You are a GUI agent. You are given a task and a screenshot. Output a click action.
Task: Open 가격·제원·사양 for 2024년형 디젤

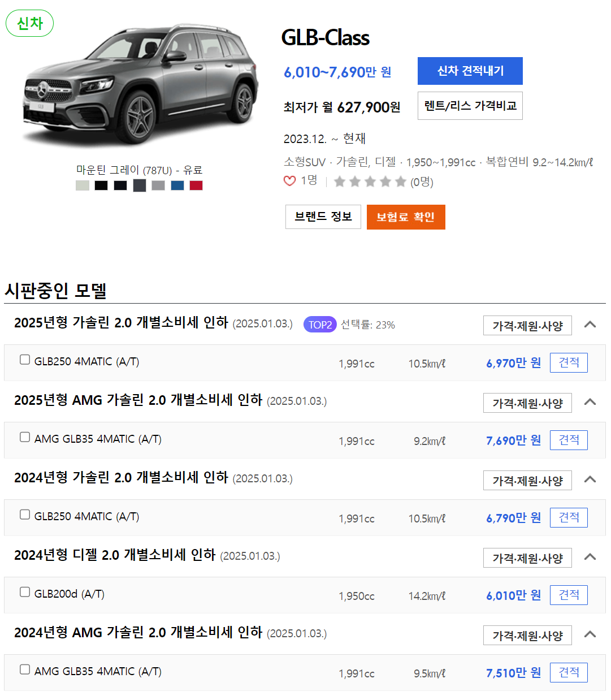[527, 558]
